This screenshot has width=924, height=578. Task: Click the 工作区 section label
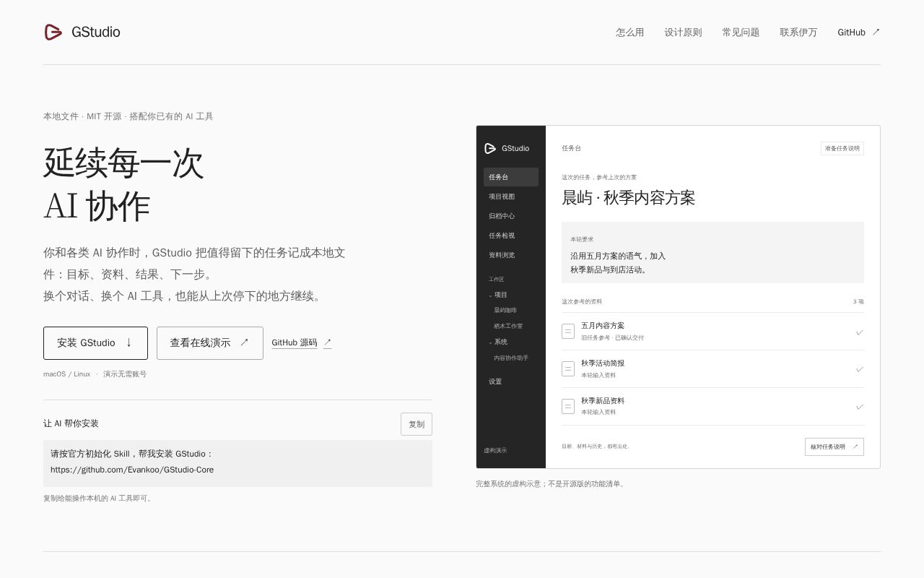coord(496,279)
